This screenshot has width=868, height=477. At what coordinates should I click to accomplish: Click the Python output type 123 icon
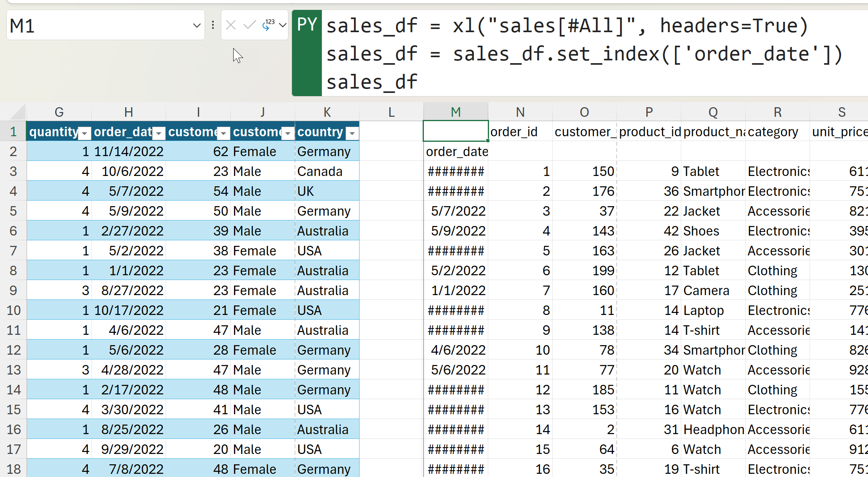(x=269, y=25)
